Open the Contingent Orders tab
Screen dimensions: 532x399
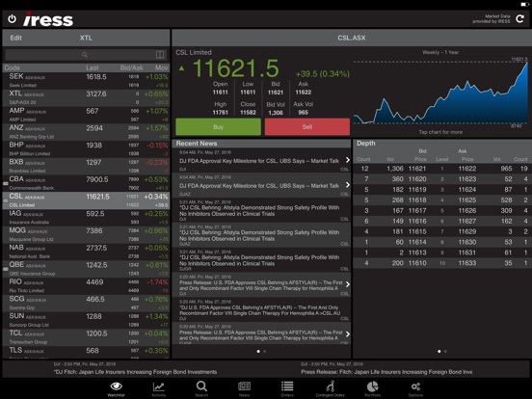[x=331, y=388]
